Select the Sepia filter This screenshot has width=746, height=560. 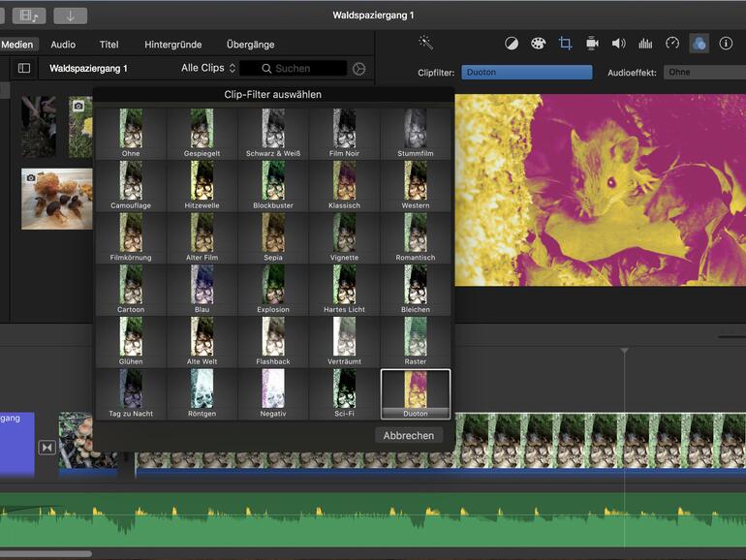(273, 237)
